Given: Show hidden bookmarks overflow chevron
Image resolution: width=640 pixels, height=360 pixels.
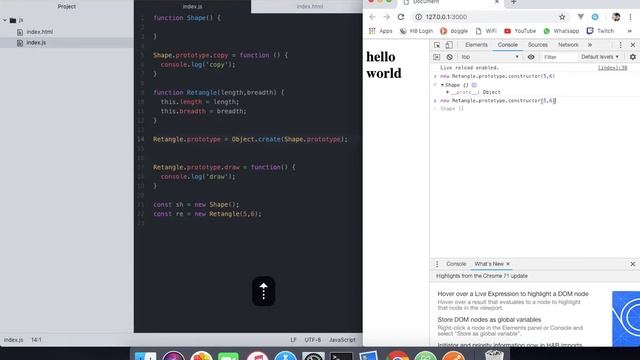Looking at the screenshot, I should tap(629, 31).
